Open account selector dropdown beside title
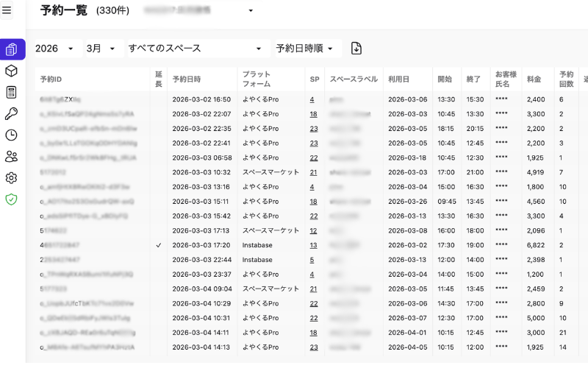 (250, 11)
